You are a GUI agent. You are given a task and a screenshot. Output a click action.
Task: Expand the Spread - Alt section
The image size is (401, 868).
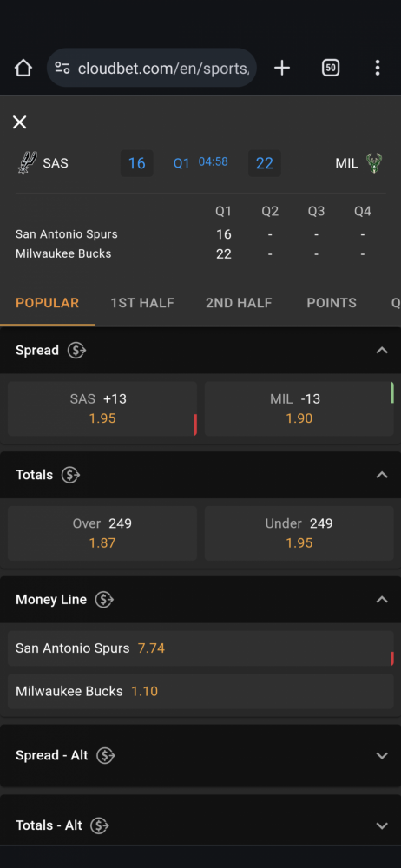pos(382,756)
